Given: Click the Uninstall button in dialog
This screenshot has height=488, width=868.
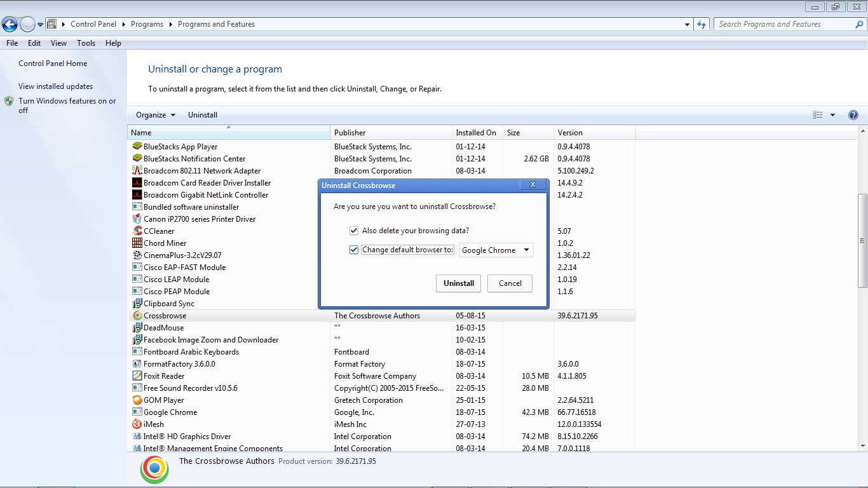Looking at the screenshot, I should tap(459, 283).
